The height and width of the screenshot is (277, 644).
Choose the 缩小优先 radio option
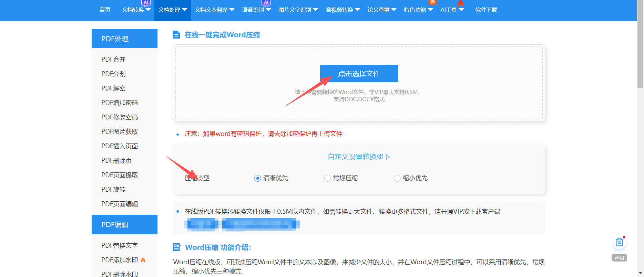pyautogui.click(x=397, y=178)
